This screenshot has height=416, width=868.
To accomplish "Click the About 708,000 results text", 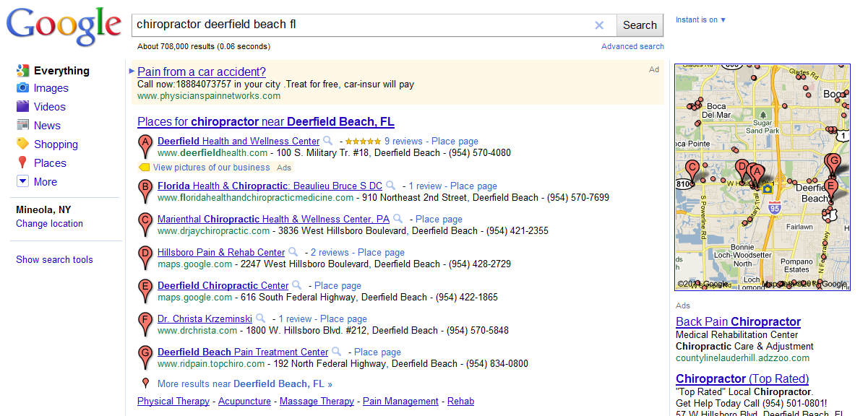I will pos(204,47).
